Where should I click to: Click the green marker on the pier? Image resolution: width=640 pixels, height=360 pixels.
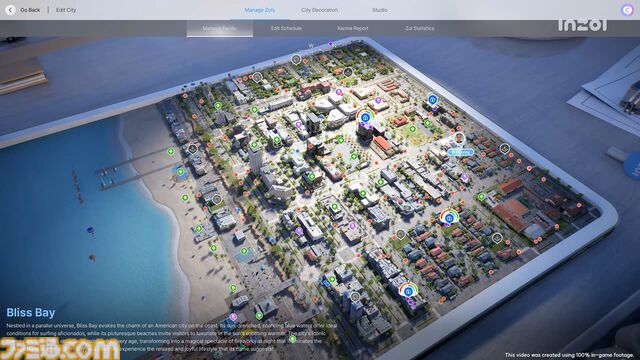[171, 151]
